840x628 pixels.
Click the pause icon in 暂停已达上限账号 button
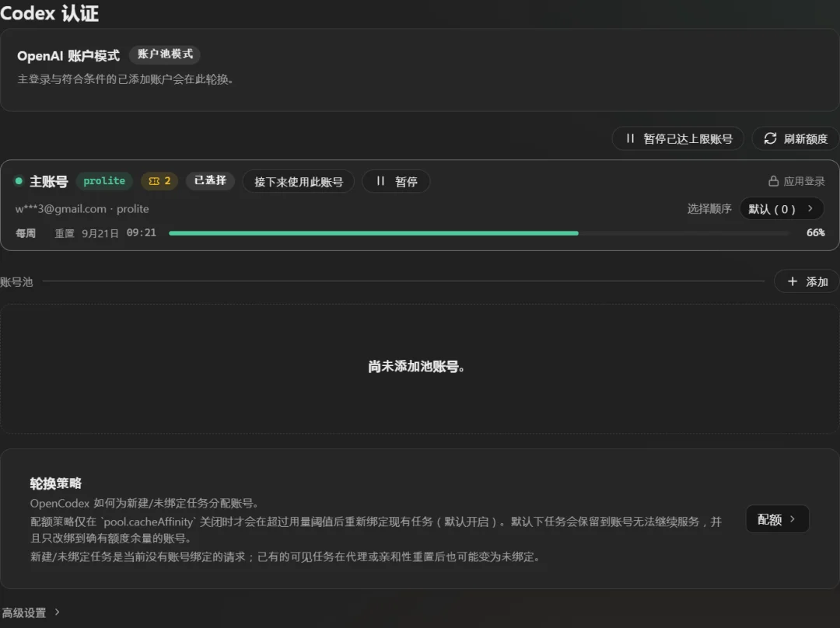coord(630,138)
